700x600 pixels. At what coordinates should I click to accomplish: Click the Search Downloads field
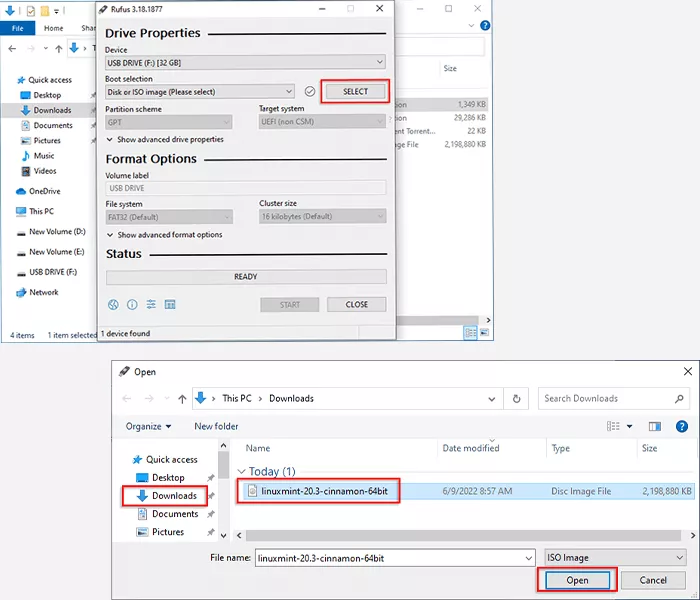click(613, 399)
